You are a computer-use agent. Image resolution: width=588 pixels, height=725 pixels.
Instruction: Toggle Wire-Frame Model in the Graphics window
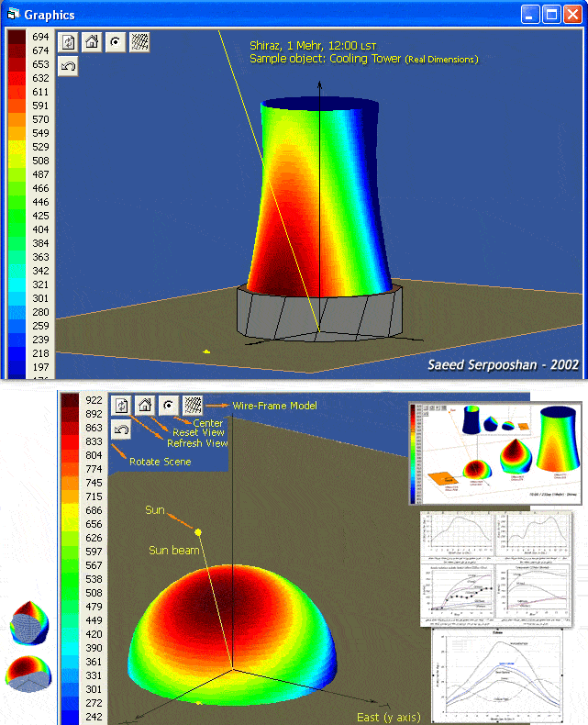(139, 42)
